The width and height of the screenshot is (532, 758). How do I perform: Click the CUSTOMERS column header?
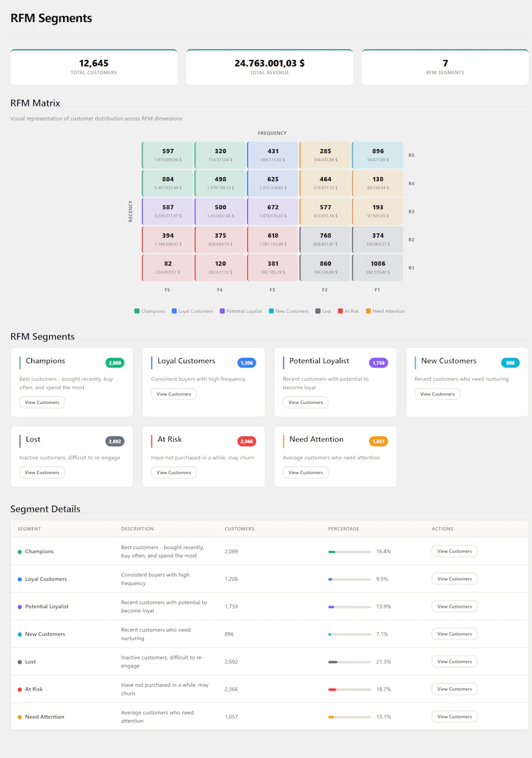point(239,529)
